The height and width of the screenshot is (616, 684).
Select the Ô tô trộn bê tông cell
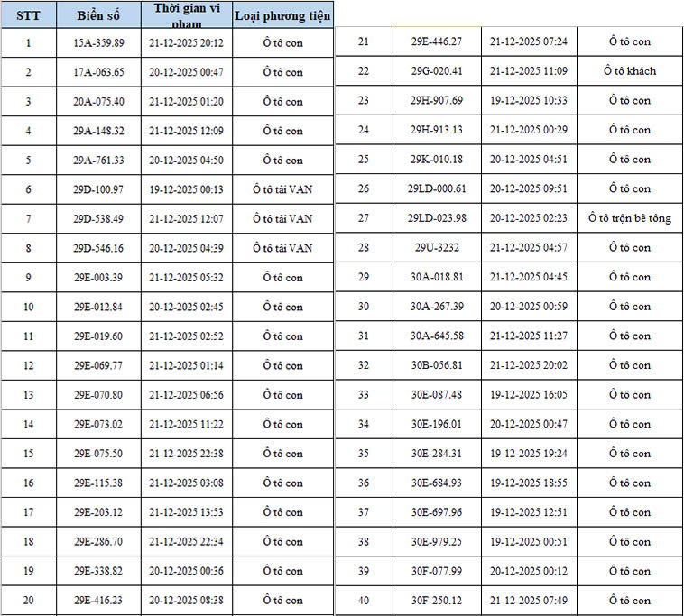[x=629, y=218]
